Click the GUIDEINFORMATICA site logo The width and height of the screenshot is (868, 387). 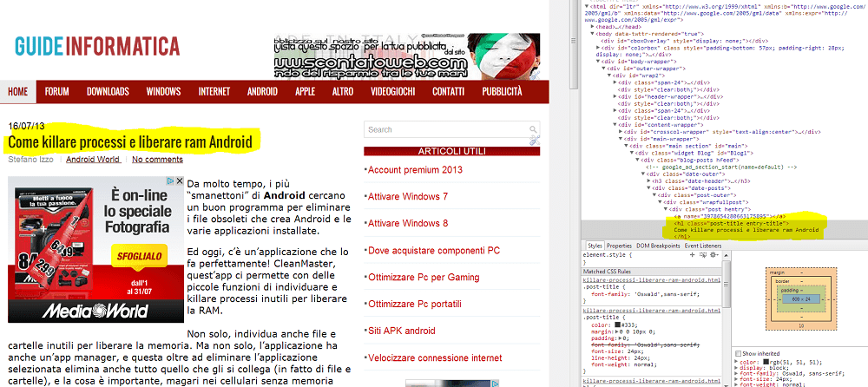97,46
